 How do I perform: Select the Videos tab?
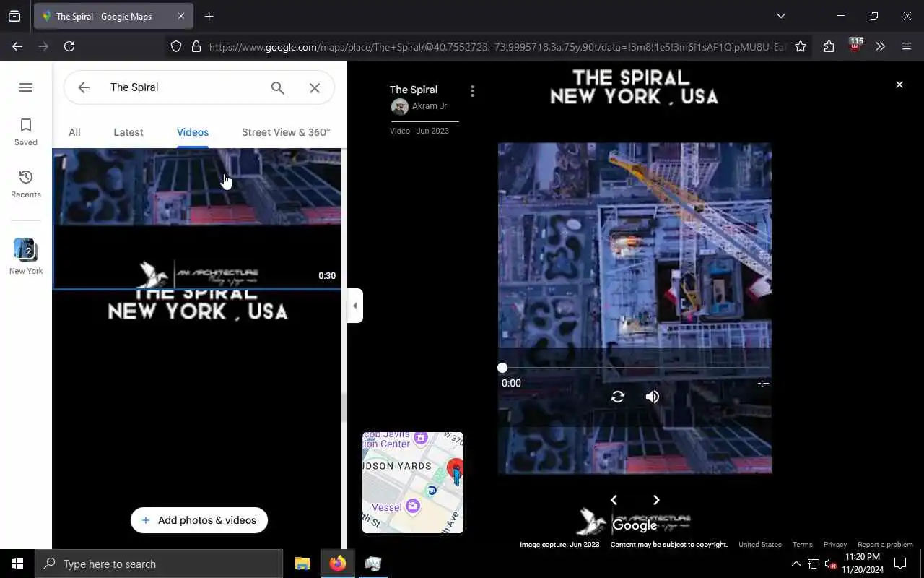pos(193,132)
